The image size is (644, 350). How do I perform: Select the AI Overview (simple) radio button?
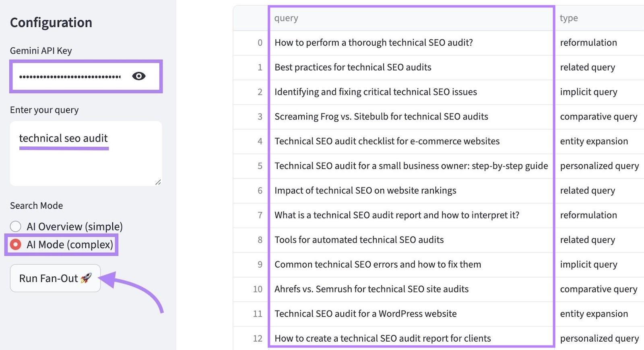pyautogui.click(x=16, y=226)
